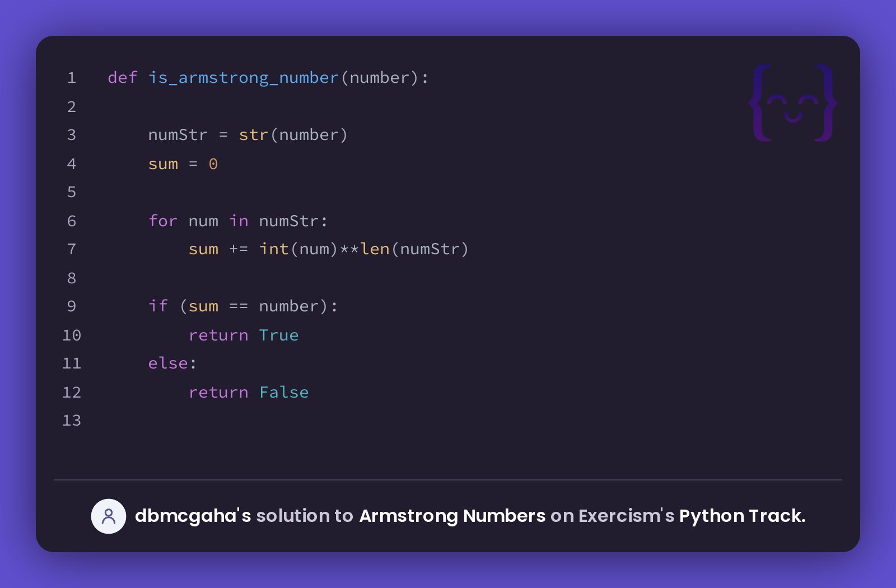896x588 pixels.
Task: Click the 'dbmcgaha's' username text
Action: click(193, 516)
